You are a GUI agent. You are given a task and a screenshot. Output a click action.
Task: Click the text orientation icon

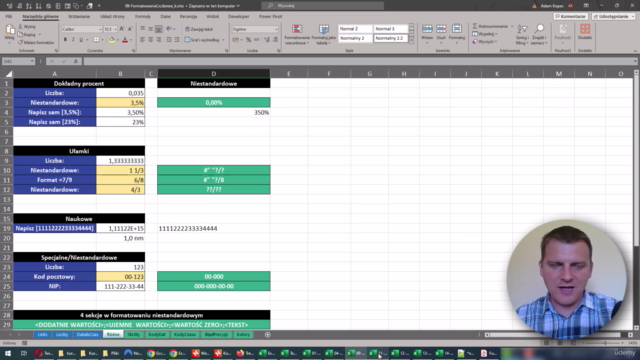coord(169,29)
